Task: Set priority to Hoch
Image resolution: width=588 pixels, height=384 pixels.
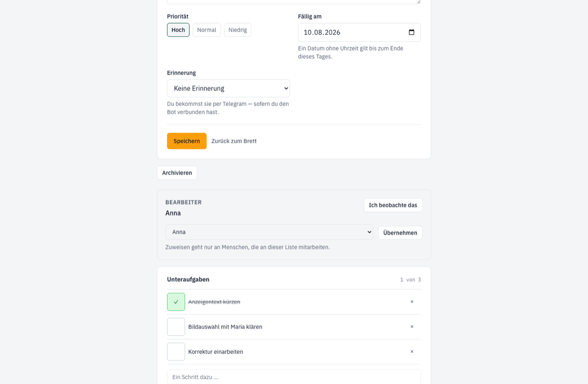Action: [x=178, y=30]
